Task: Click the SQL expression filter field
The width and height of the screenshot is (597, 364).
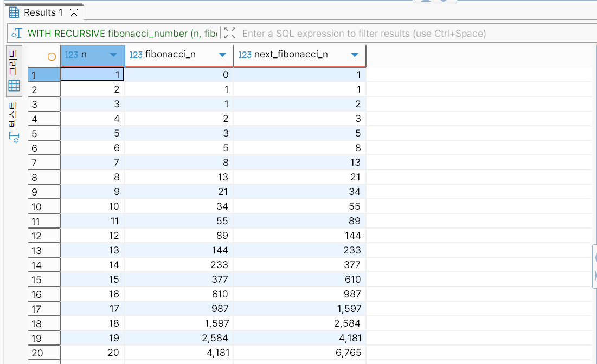Action: [363, 34]
